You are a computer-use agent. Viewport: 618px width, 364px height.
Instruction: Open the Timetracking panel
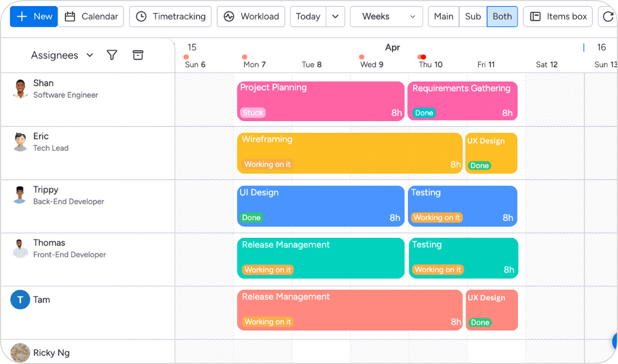click(170, 16)
